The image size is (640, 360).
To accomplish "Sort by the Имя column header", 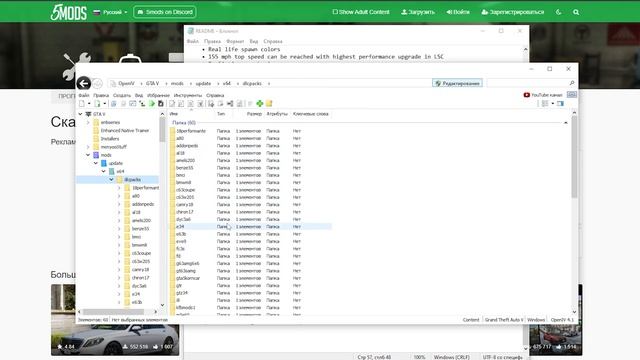I will [x=174, y=114].
